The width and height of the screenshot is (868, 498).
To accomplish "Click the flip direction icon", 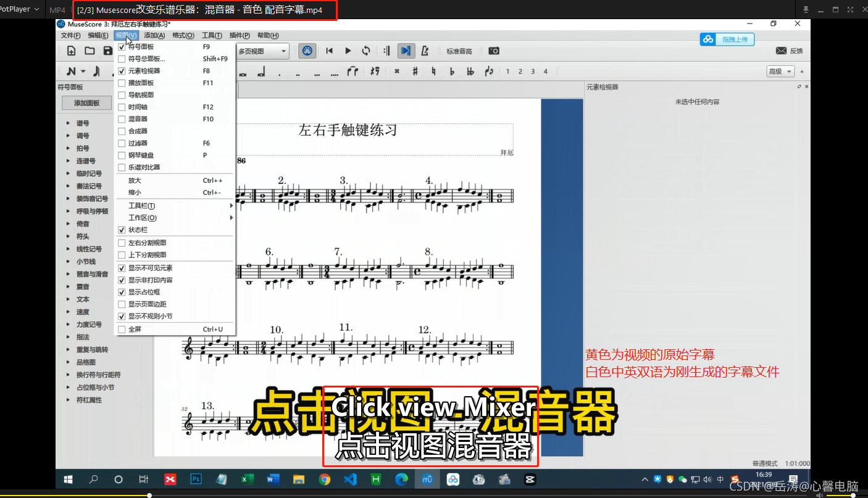I will tap(489, 72).
